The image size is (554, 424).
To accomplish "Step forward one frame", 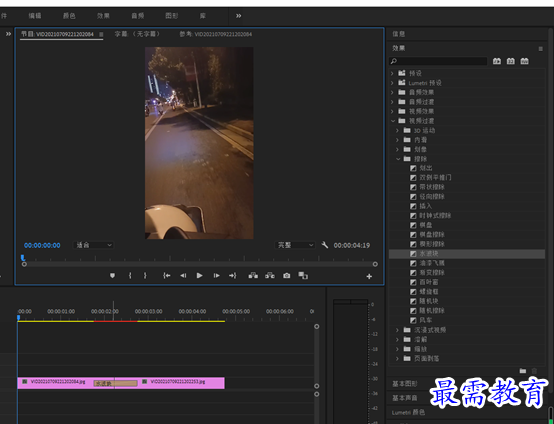I will [216, 276].
